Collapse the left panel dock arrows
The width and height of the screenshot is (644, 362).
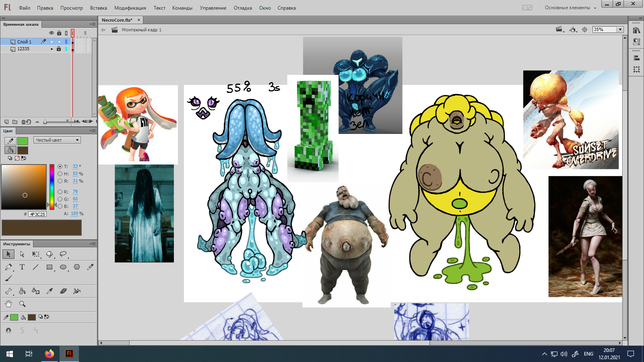[x=3, y=18]
